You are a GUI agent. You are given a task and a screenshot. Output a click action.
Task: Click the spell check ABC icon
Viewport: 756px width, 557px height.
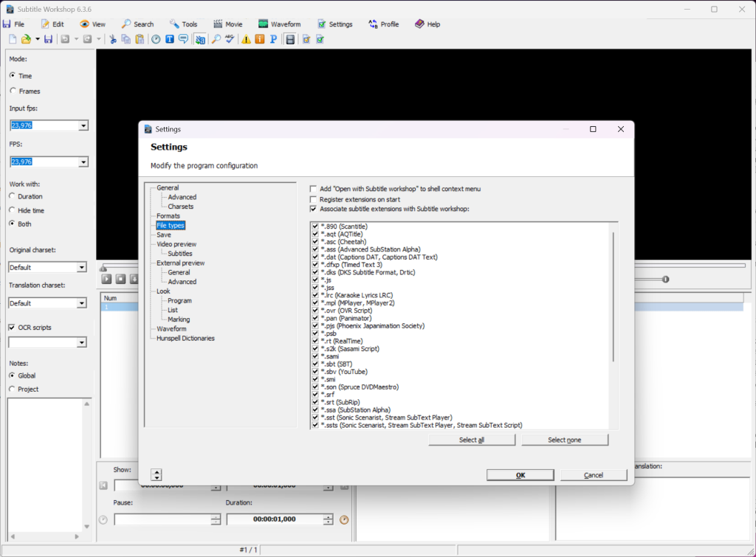(230, 40)
